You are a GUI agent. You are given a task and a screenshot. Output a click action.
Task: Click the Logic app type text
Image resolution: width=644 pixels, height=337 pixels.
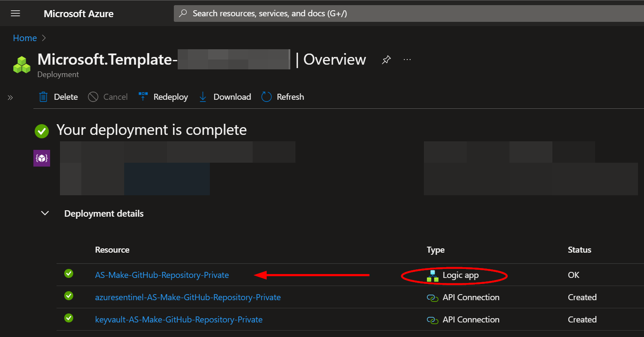461,275
